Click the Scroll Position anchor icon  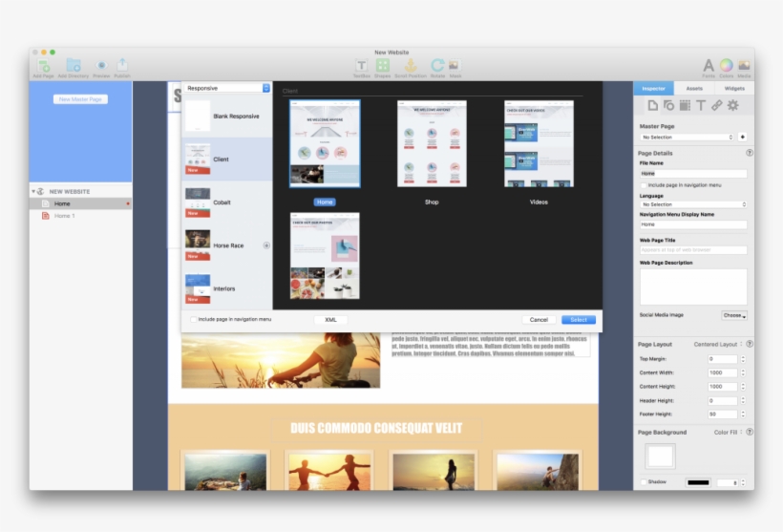411,66
